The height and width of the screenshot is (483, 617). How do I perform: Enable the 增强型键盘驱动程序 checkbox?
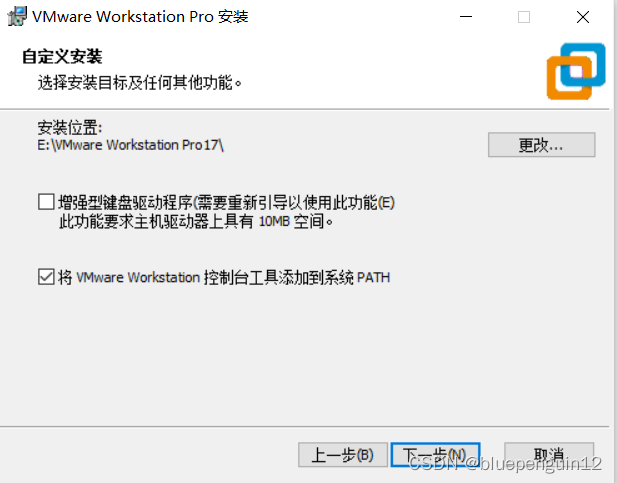[46, 202]
